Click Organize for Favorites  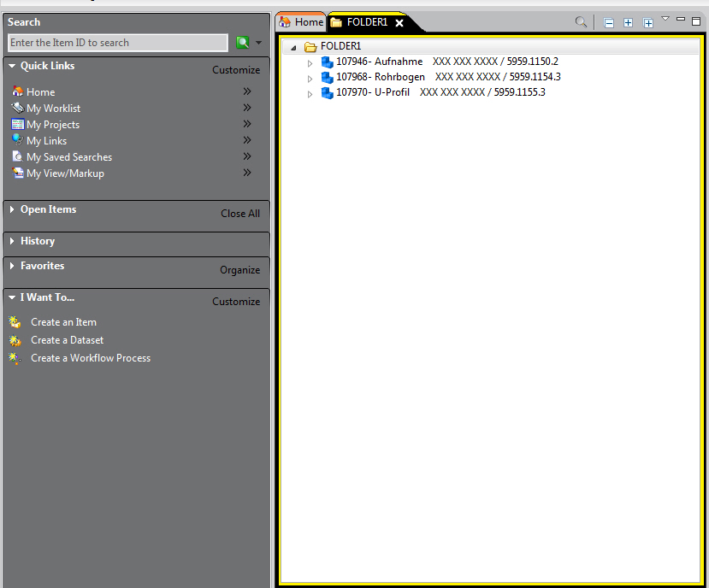point(239,270)
